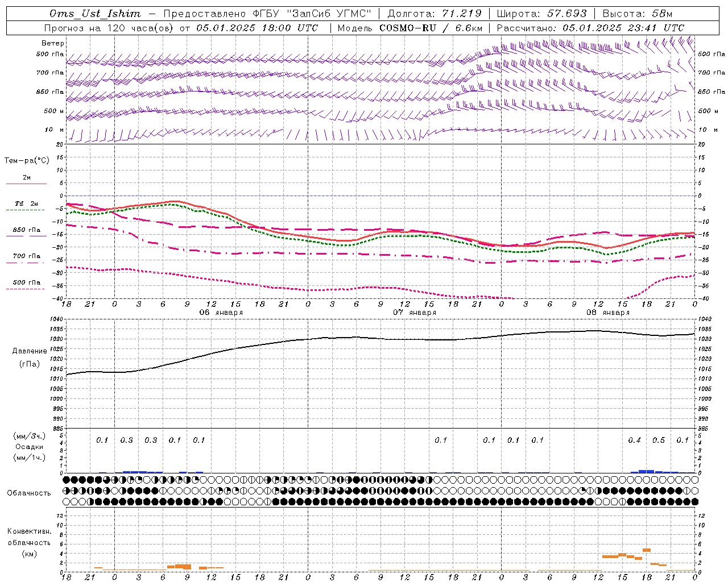Click the provider text ФГБУ "ЗапСиб УГМС"

pyautogui.click(x=312, y=14)
